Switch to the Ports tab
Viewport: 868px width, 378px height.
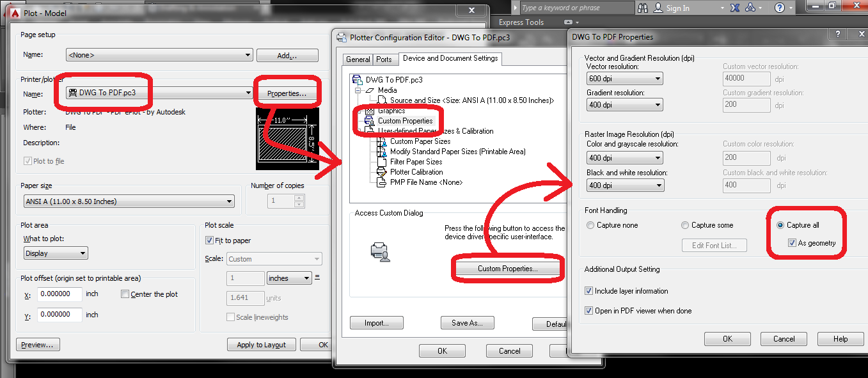click(x=384, y=59)
